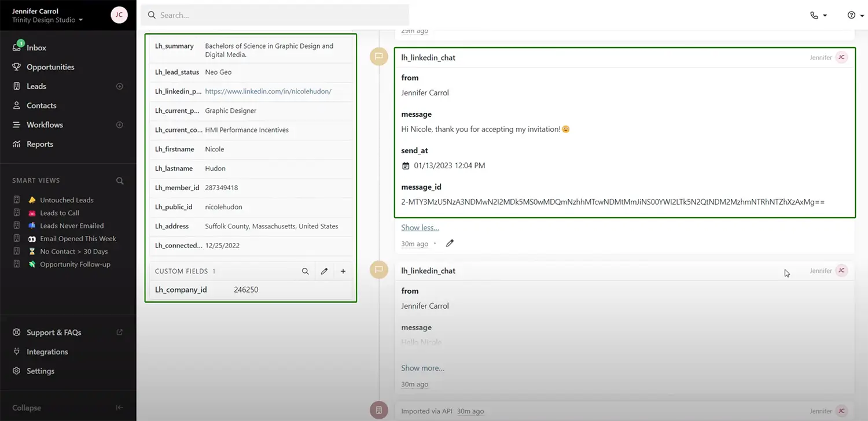Click Show more on the second chat note
The image size is (868, 421).
(423, 368)
